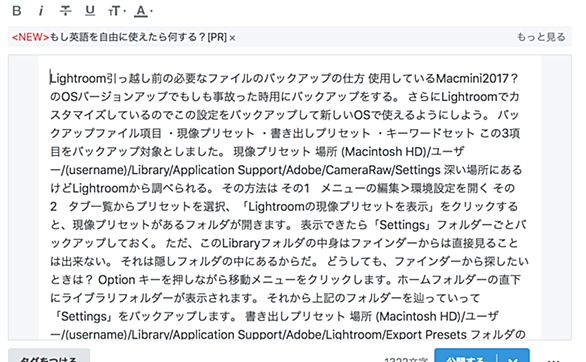Toggle underline formatting with the U icon
Image resolution: width=586 pixels, height=362 pixels.
[90, 11]
